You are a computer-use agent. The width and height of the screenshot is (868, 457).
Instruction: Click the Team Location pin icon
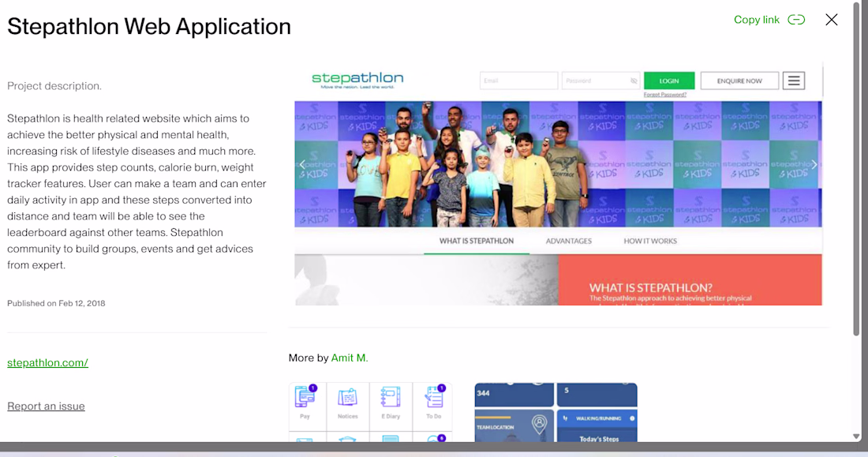click(x=539, y=424)
